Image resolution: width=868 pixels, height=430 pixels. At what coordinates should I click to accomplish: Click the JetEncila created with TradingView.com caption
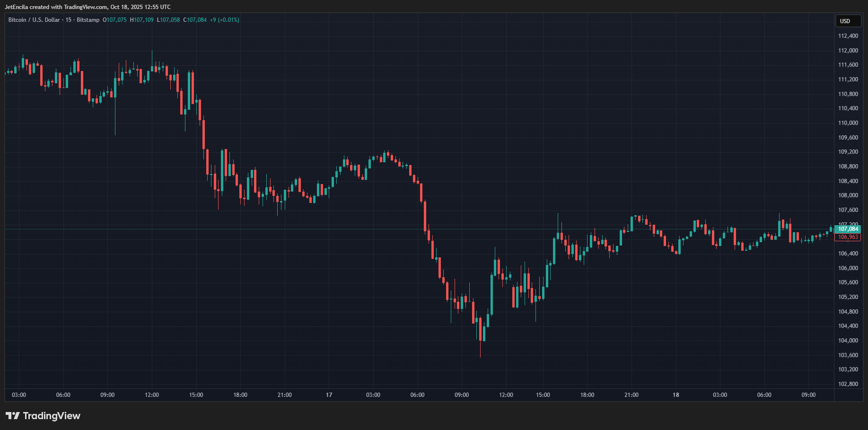tap(88, 7)
